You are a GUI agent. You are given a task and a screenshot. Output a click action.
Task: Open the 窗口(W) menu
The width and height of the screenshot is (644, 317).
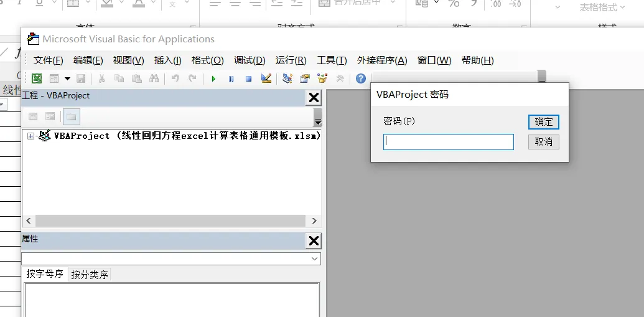[x=434, y=60]
